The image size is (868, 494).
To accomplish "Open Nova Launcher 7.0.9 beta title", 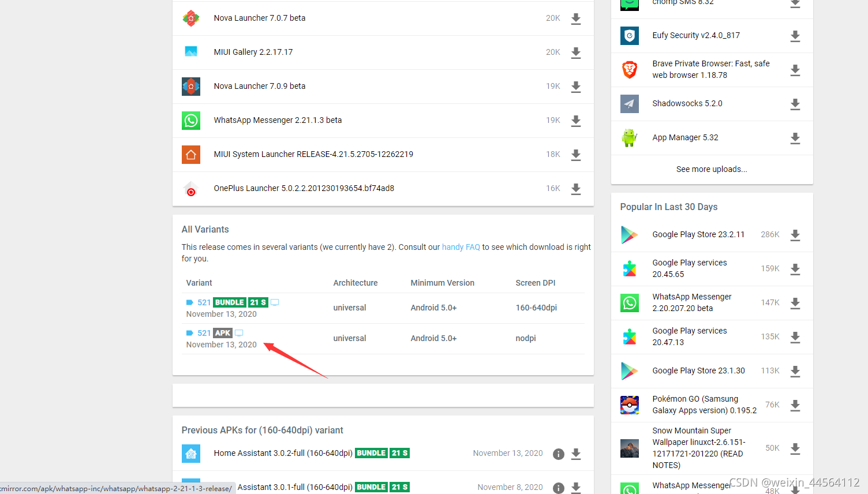I will click(x=260, y=86).
